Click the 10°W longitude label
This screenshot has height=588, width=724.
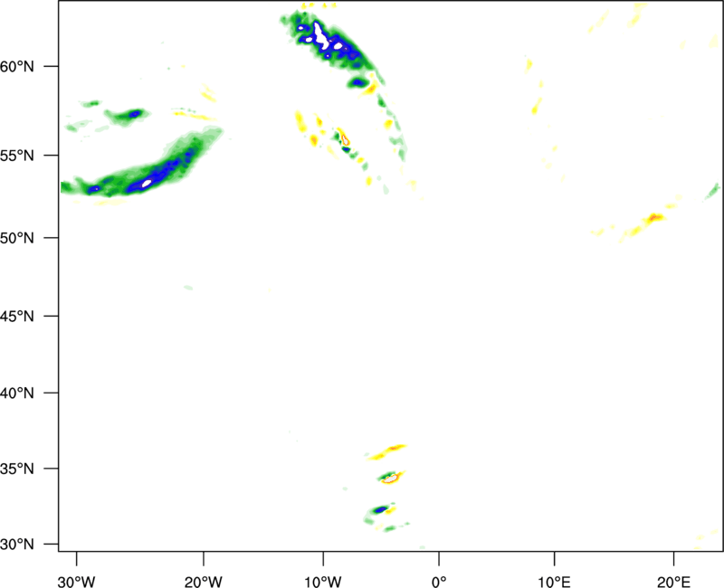click(x=323, y=582)
